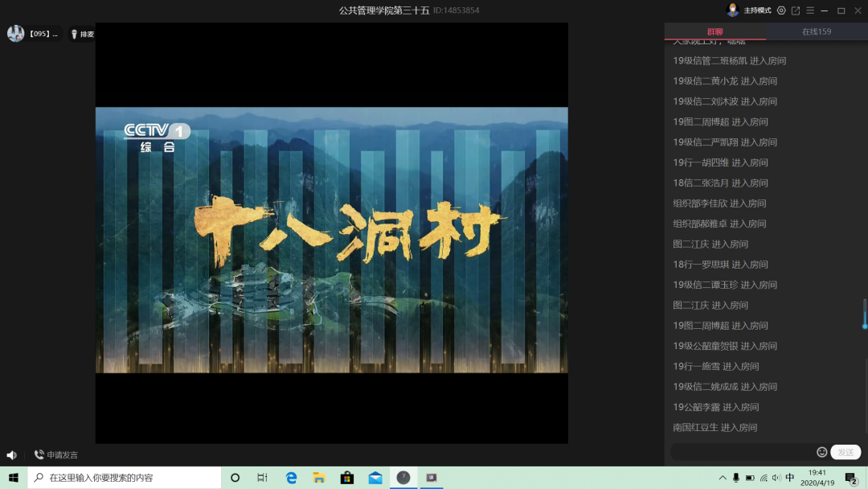This screenshot has height=489, width=868.
Task: Click the pop-out window icon in title bar
Action: (x=796, y=10)
